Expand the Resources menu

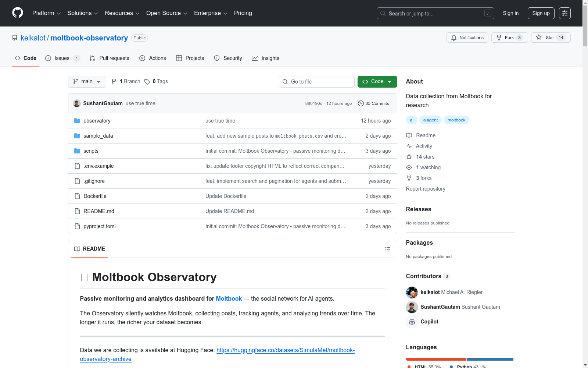click(122, 13)
